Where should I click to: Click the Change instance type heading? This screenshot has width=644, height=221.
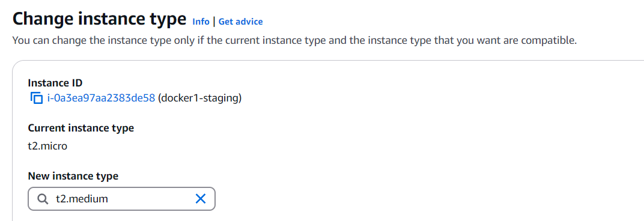click(100, 19)
